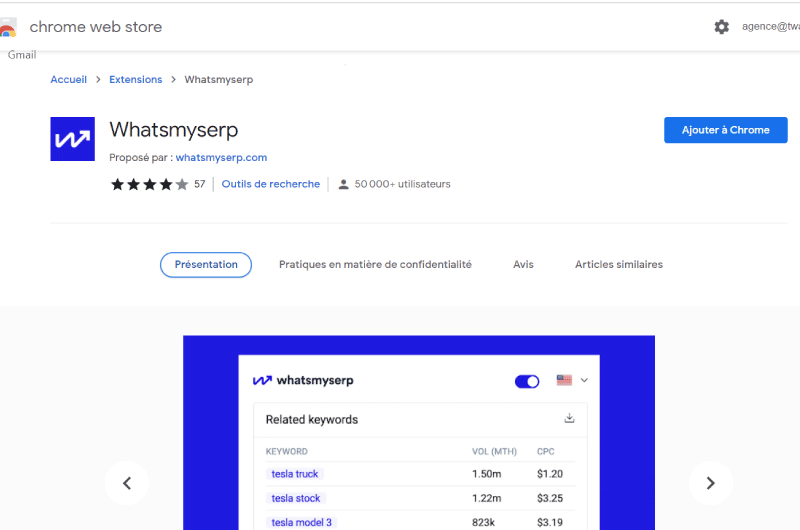Open the Articles similaires tab

619,265
